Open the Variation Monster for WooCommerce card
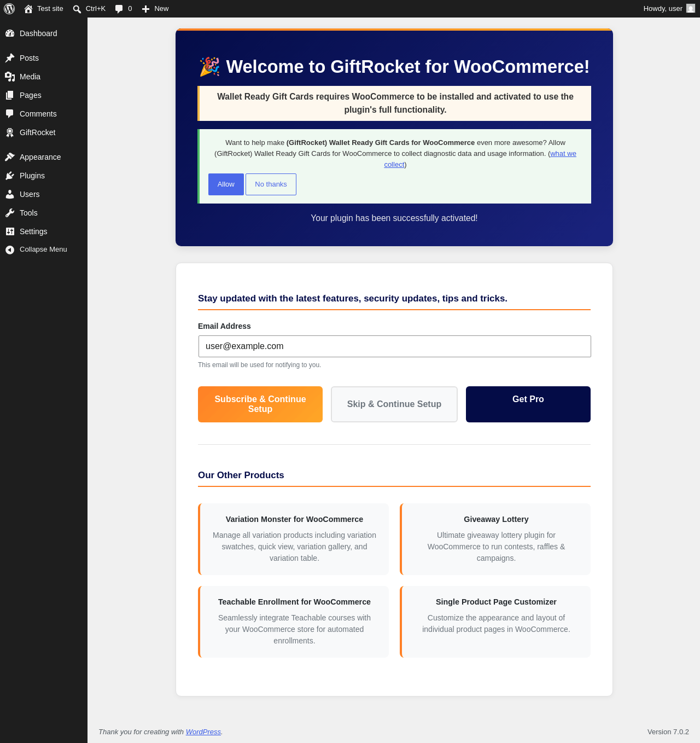The height and width of the screenshot is (743, 700). [x=294, y=539]
